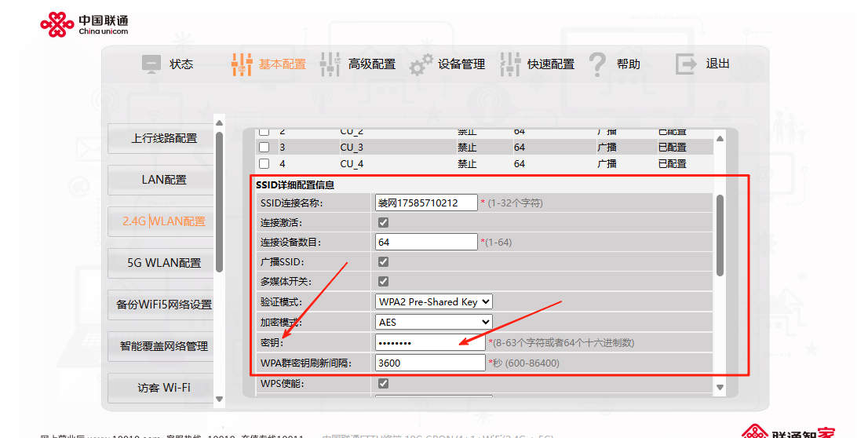This screenshot has height=438, width=868.
Task: Click the SSID详细配置信息 heading
Action: pyautogui.click(x=295, y=185)
